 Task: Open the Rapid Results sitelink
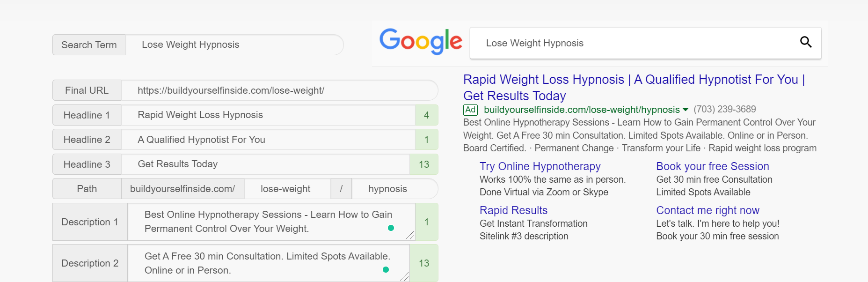513,210
